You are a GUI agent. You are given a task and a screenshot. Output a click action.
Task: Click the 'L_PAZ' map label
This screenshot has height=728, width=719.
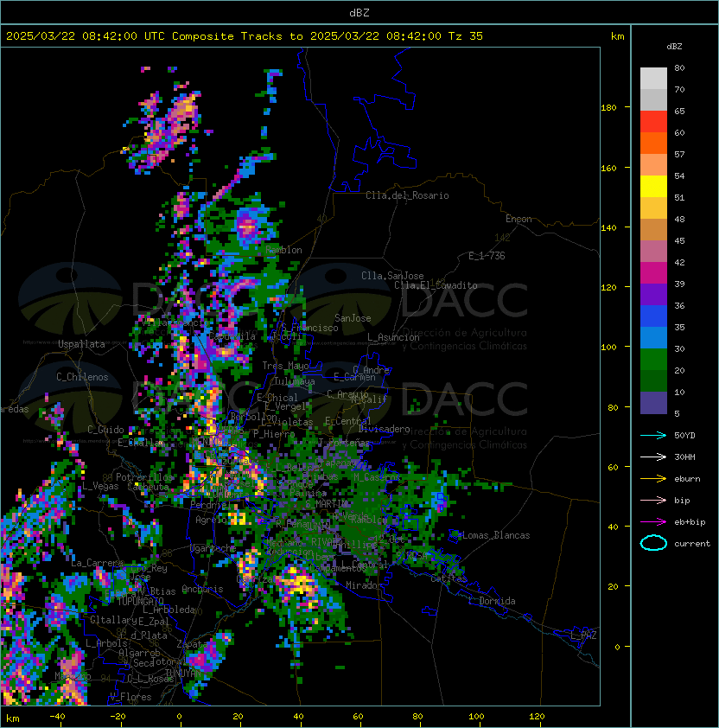click(583, 635)
